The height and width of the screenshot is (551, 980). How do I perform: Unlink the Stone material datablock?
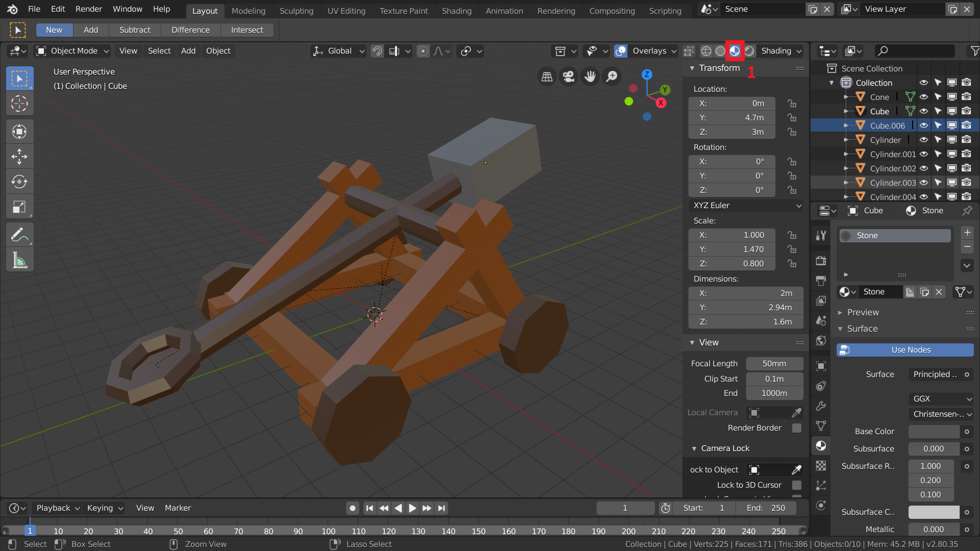coord(939,292)
